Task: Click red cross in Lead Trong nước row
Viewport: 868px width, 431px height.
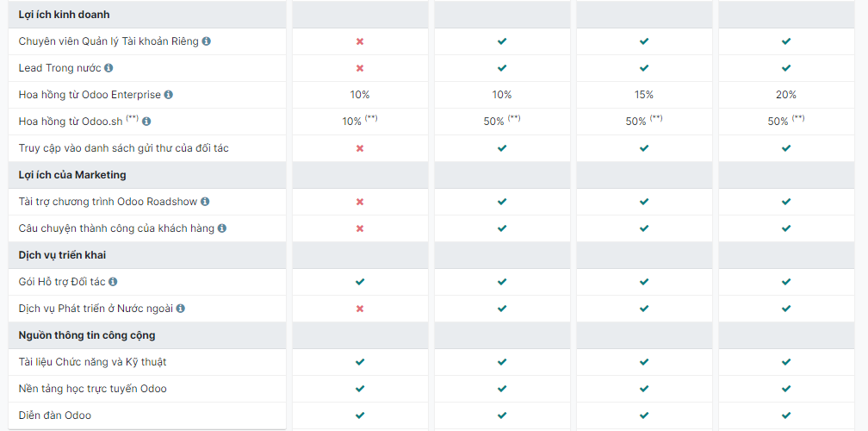Action: click(360, 68)
